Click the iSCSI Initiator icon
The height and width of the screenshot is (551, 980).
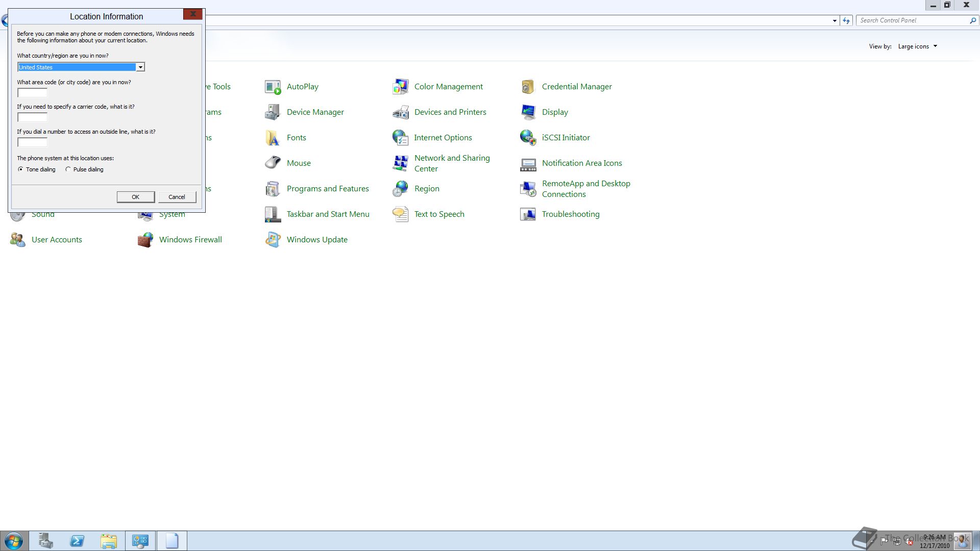pos(528,138)
